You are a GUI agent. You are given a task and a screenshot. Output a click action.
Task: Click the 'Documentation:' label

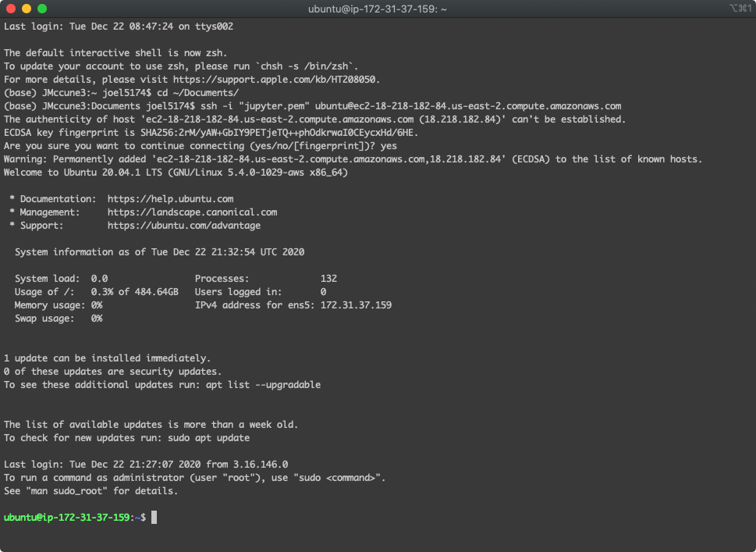pos(58,199)
